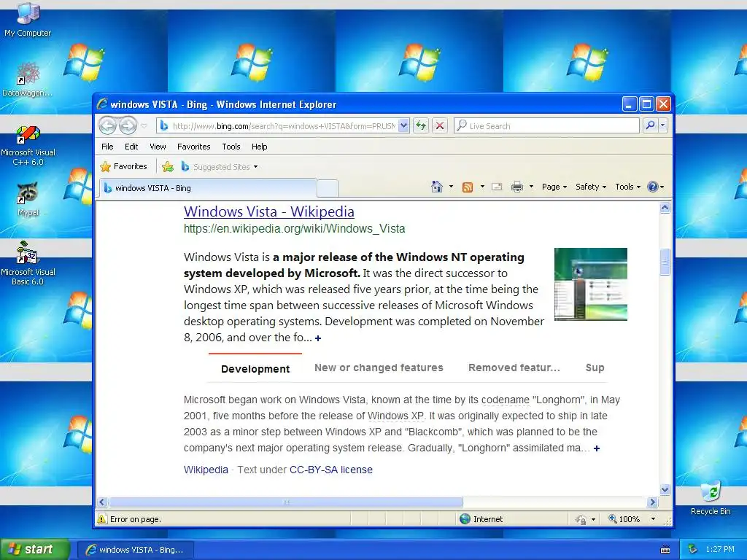Screen dimensions: 747x560
Task: Open the DataWagon desktop shortcut
Action: (x=27, y=79)
